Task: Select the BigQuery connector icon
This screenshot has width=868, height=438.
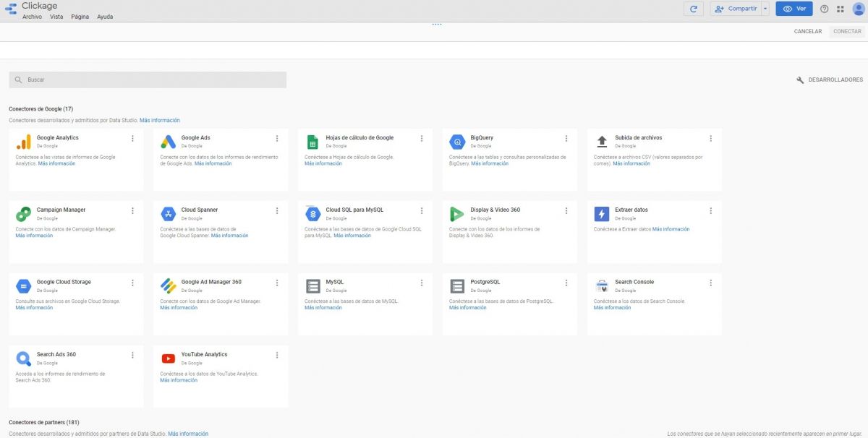Action: coord(457,141)
